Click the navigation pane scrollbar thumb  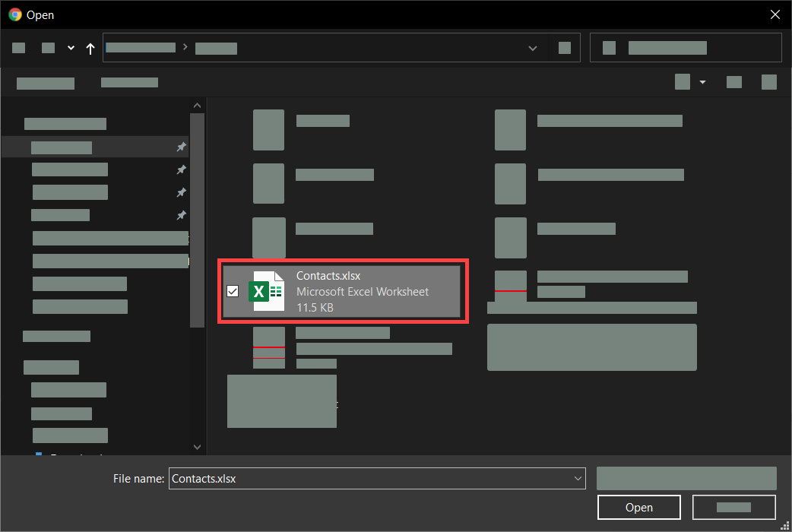pyautogui.click(x=197, y=220)
